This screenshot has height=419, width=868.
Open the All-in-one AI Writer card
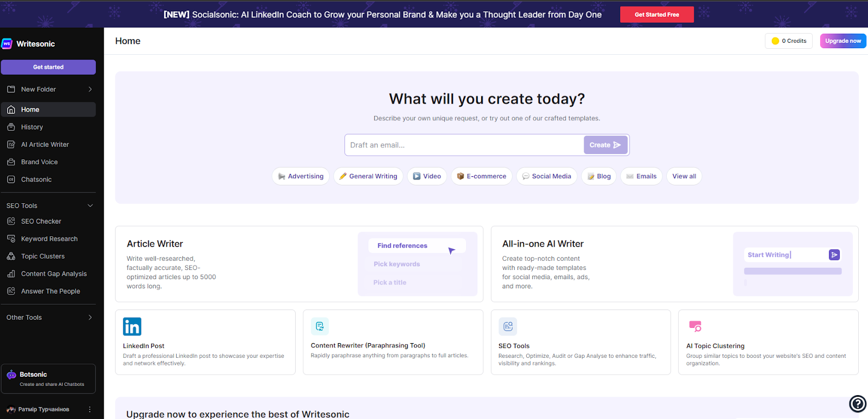675,264
